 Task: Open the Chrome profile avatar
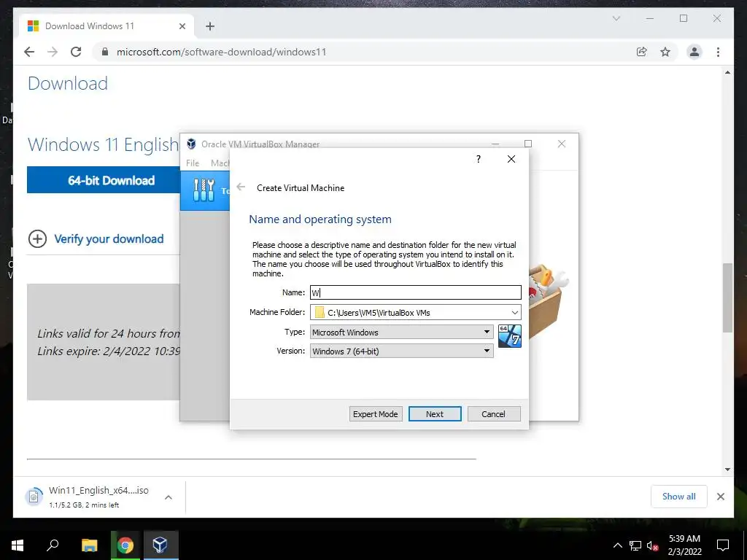click(694, 52)
